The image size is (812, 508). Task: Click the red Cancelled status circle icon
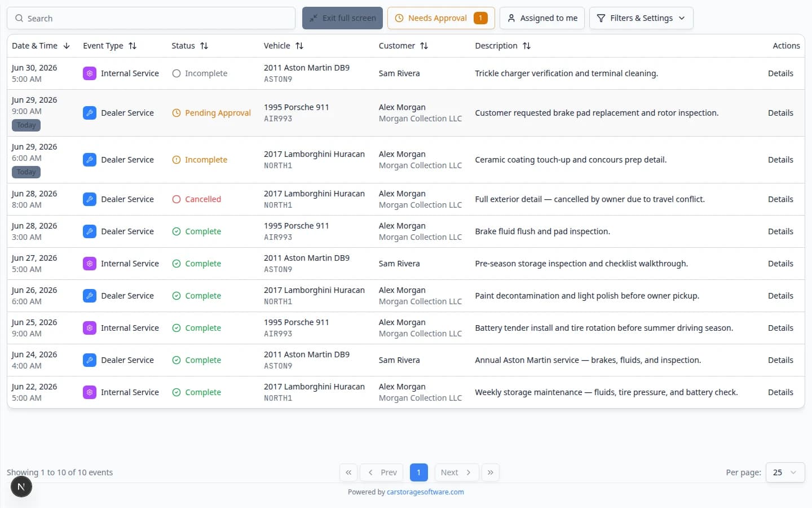click(176, 199)
